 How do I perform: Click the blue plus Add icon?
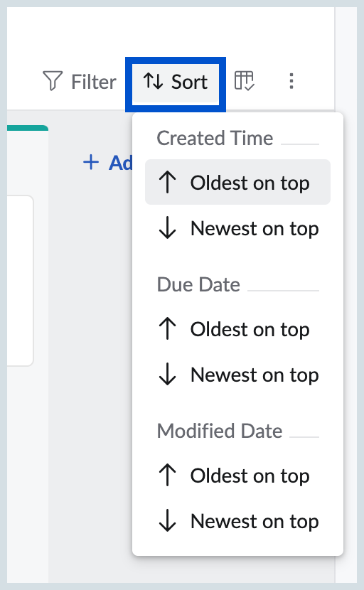coord(91,163)
